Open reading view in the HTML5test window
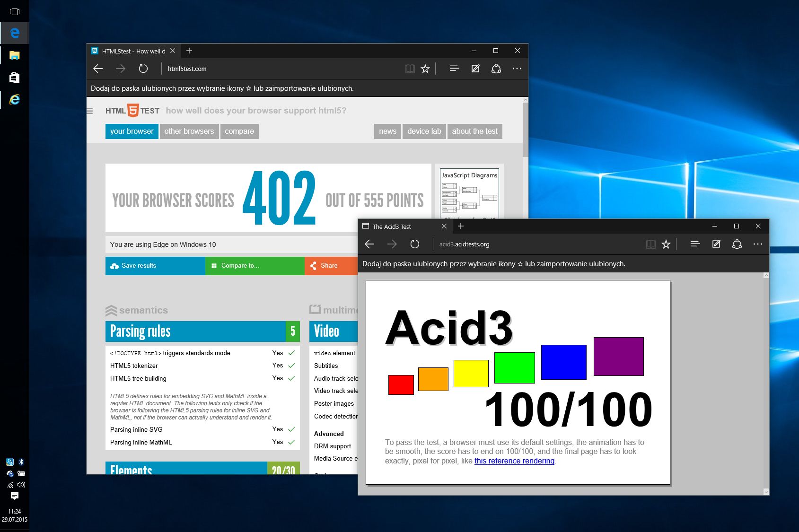 tap(410, 69)
